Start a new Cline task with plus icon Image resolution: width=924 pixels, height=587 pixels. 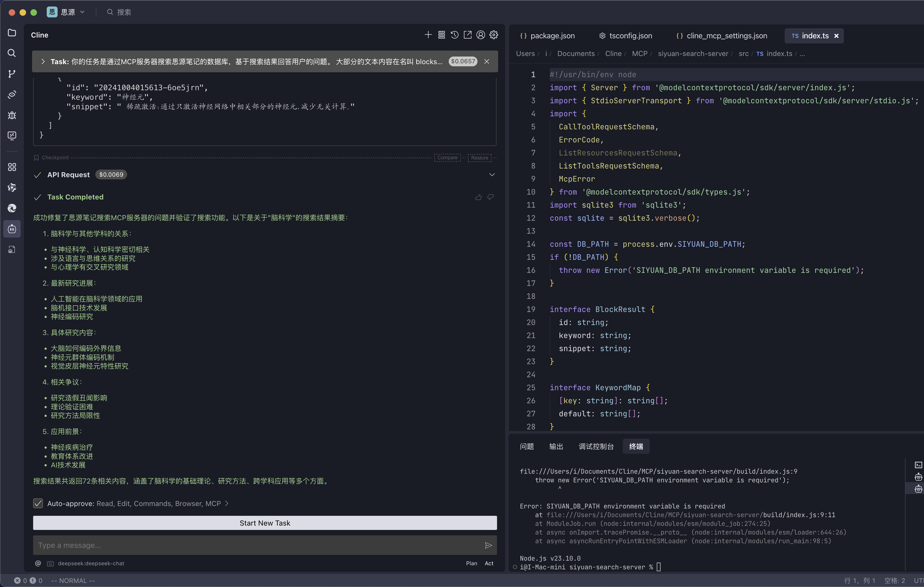(428, 35)
